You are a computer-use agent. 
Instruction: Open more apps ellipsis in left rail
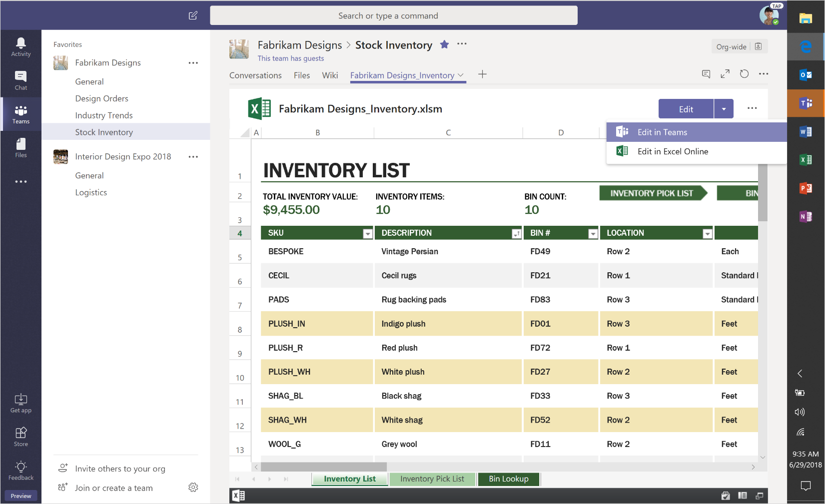point(21,181)
